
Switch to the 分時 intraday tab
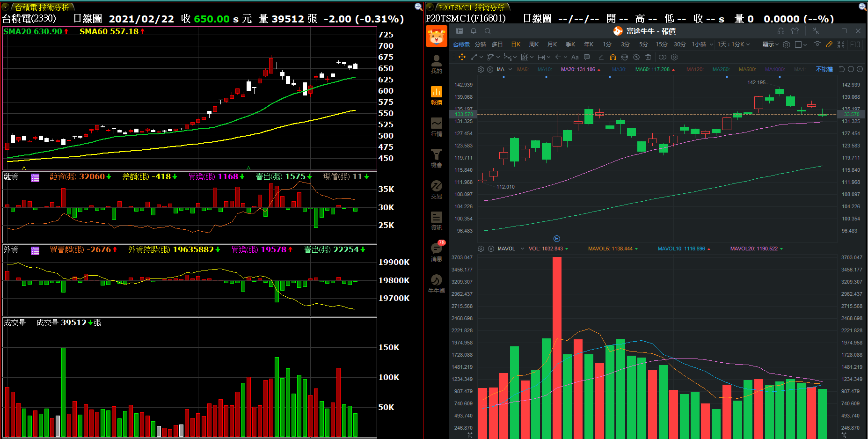[480, 44]
